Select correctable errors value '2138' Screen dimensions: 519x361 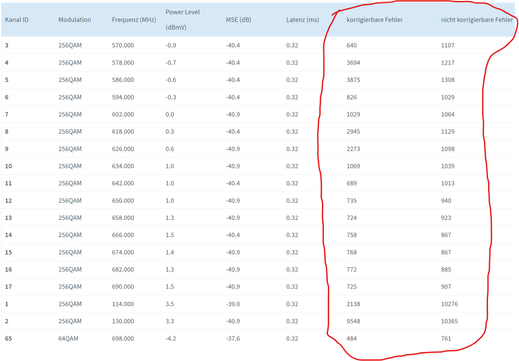(353, 304)
